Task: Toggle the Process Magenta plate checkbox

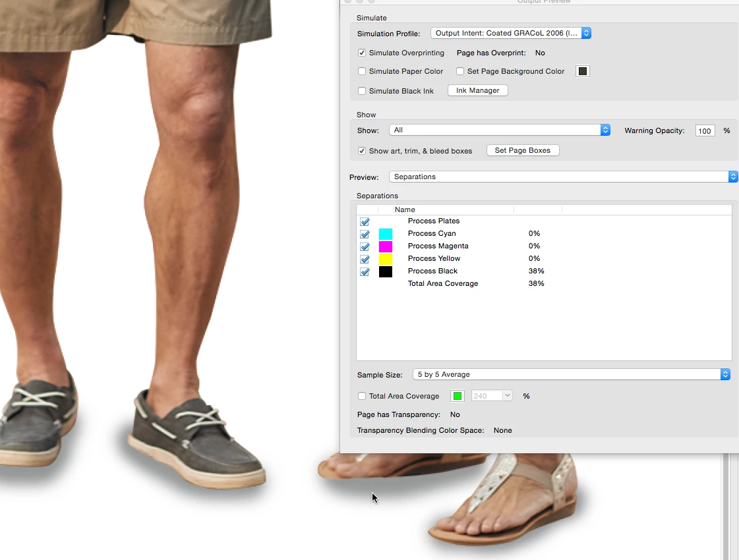Action: pos(365,246)
